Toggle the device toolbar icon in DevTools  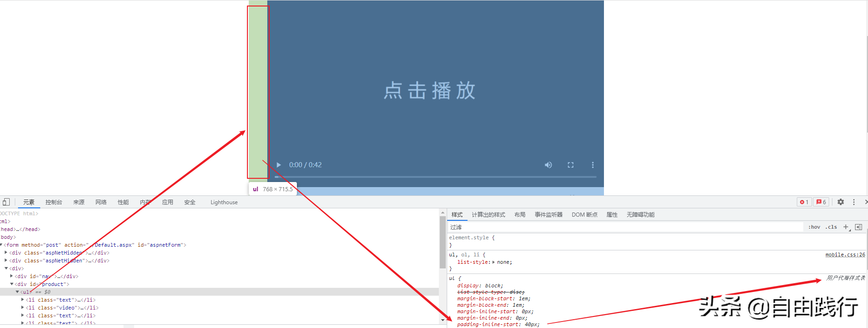tap(6, 202)
